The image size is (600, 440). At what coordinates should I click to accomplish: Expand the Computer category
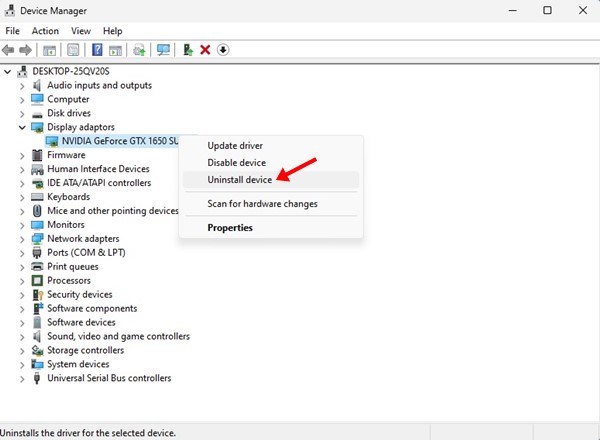click(22, 100)
